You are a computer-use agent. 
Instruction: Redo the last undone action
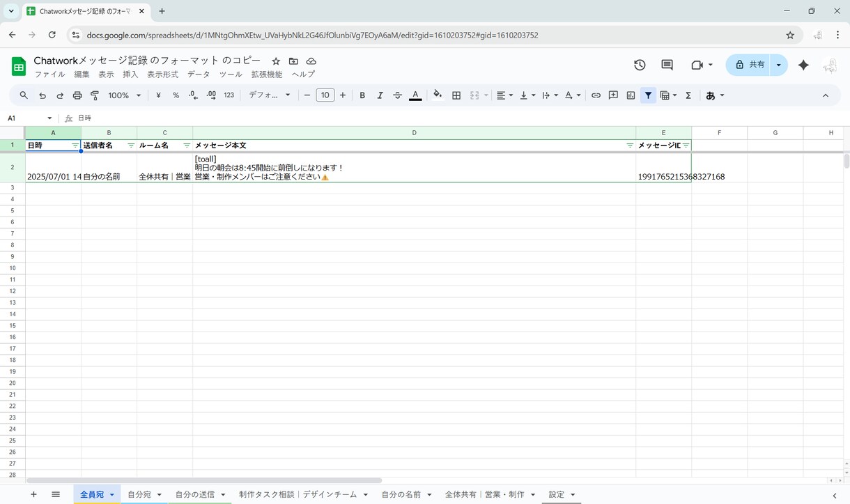tap(60, 95)
